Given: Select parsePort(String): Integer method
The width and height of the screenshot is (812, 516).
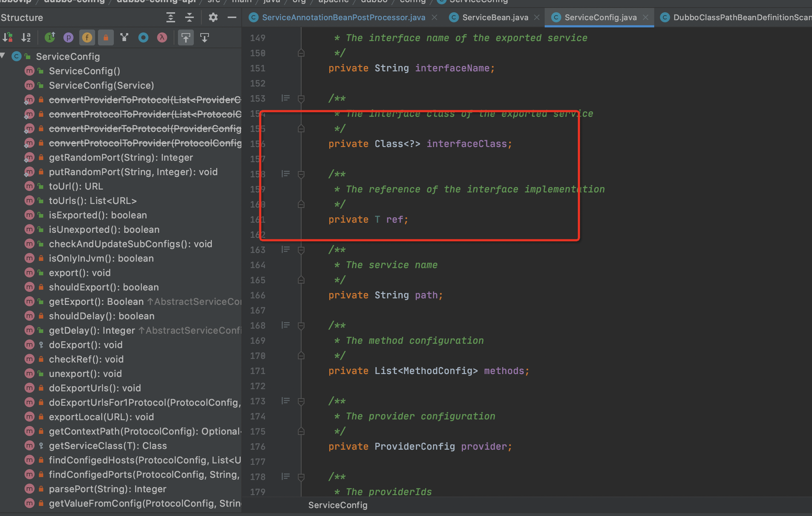Looking at the screenshot, I should (108, 489).
